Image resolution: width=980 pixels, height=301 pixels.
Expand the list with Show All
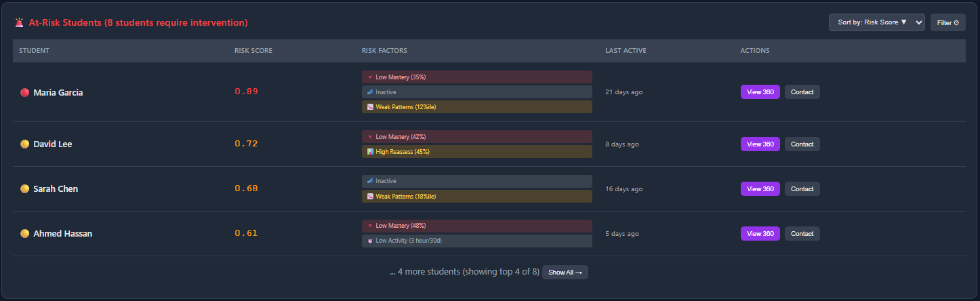point(565,273)
